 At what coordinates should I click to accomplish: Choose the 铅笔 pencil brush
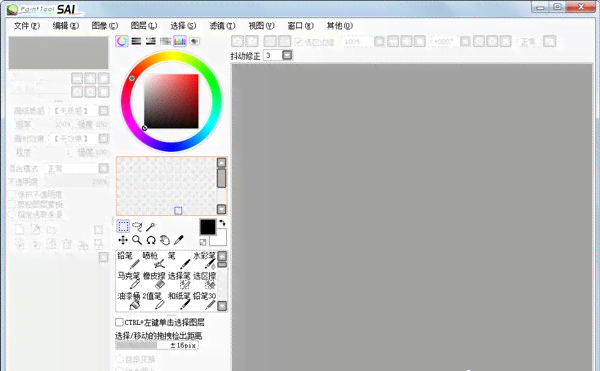128,260
